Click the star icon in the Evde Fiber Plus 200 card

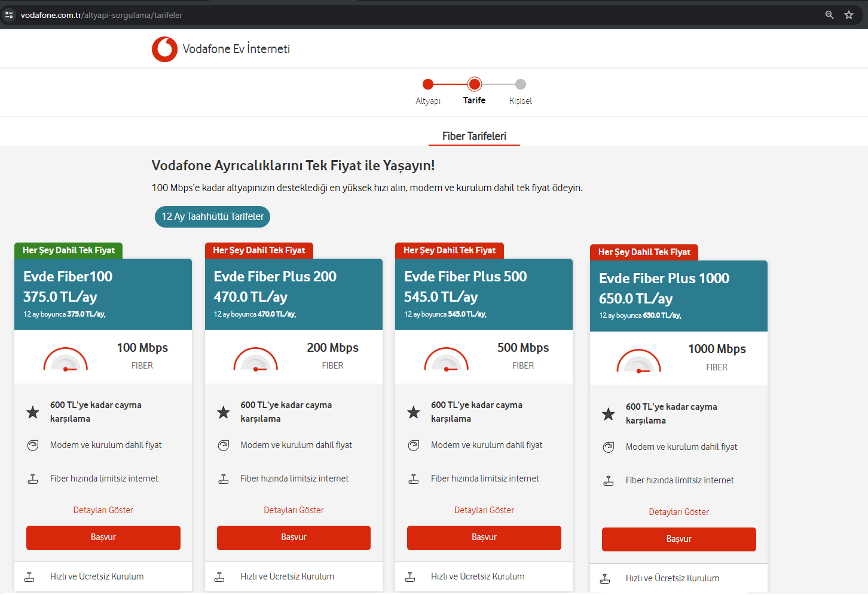224,412
